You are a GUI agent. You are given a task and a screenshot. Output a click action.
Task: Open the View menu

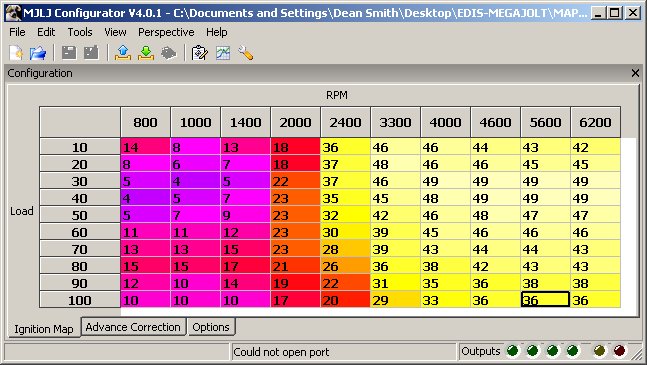click(x=115, y=32)
